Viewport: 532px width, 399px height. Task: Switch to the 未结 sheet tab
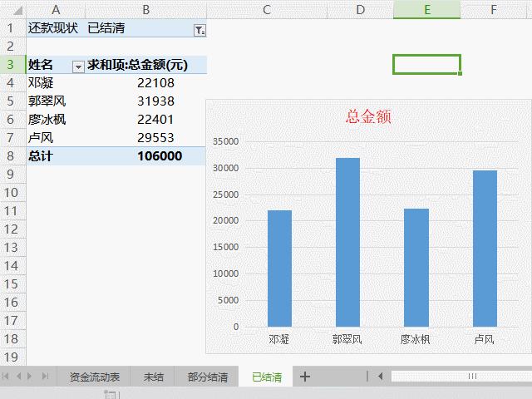[x=153, y=377]
